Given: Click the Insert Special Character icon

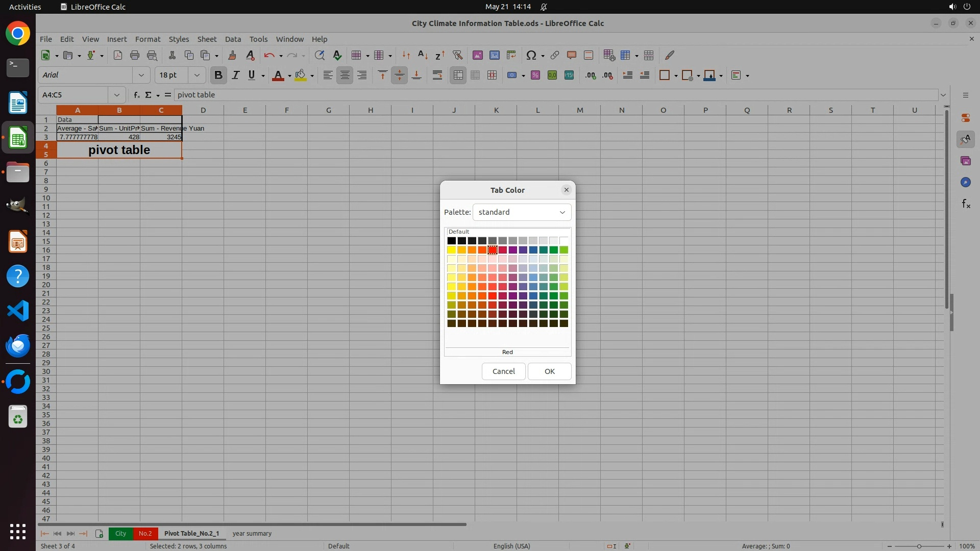Looking at the screenshot, I should tap(531, 55).
